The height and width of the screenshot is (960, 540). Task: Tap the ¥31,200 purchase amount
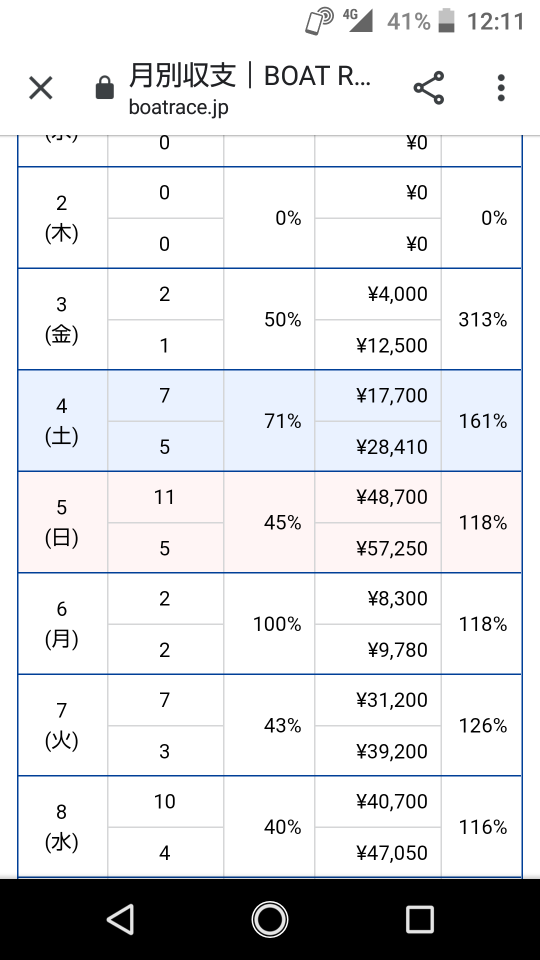[391, 700]
